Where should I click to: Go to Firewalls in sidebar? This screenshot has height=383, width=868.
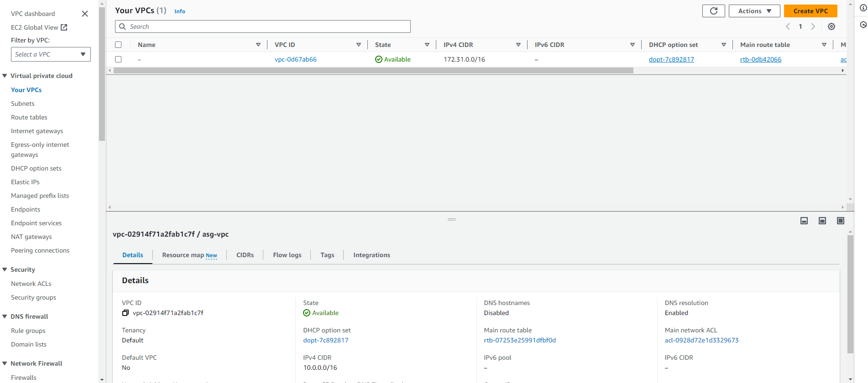[x=24, y=378]
